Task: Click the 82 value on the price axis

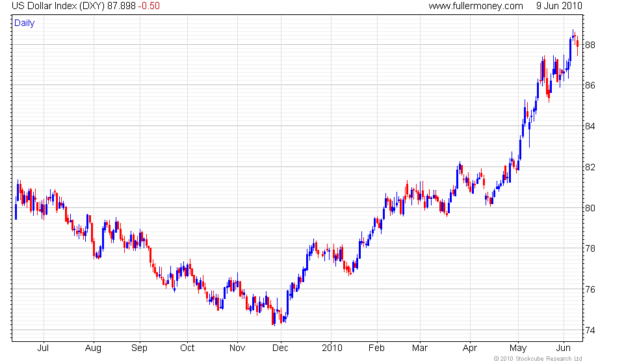Action: tap(590, 168)
